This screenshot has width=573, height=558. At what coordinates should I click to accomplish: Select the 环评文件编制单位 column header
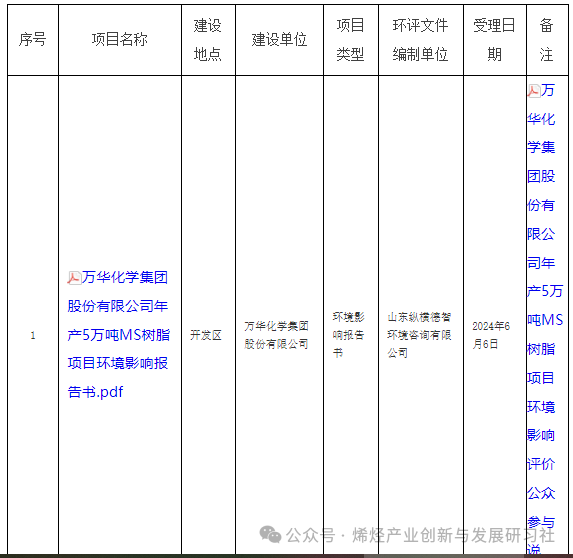(x=421, y=39)
